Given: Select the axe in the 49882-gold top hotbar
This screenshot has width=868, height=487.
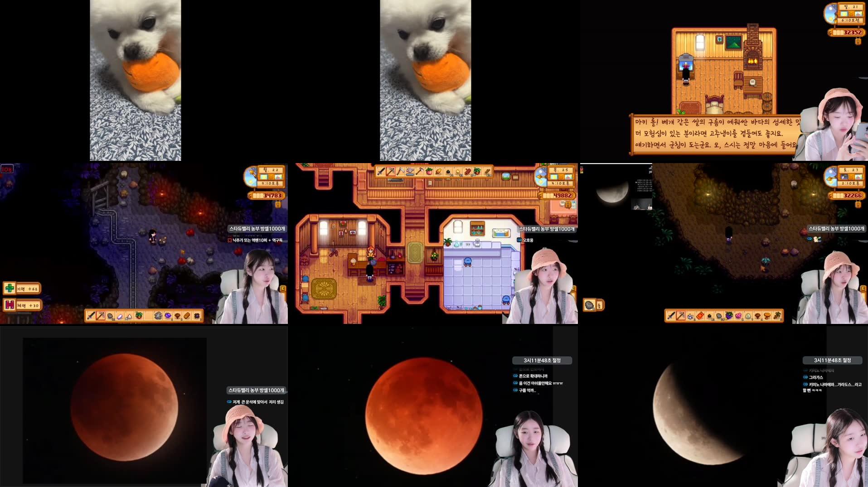Looking at the screenshot, I should [419, 171].
